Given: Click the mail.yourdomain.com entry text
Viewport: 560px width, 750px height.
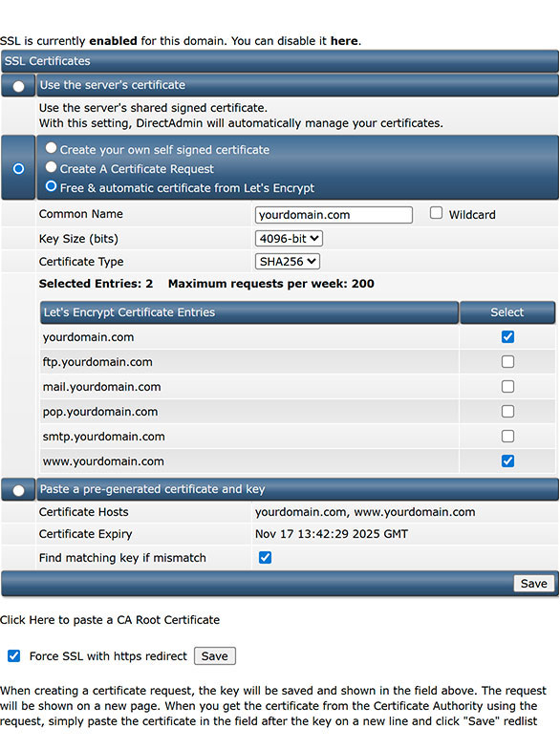Looking at the screenshot, I should (102, 387).
